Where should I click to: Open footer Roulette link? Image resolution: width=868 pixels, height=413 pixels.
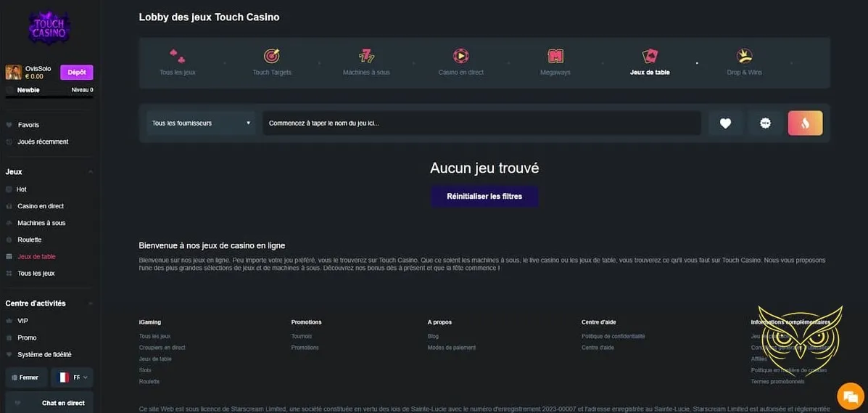(149, 382)
